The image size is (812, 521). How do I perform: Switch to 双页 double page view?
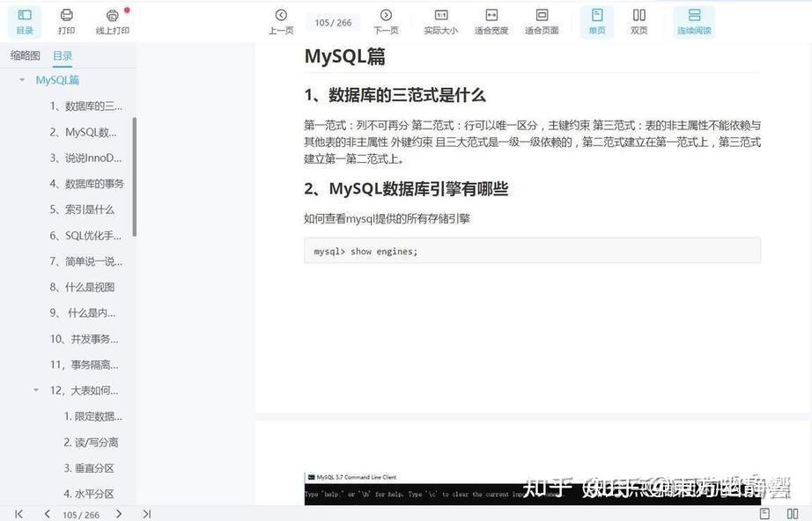point(639,22)
